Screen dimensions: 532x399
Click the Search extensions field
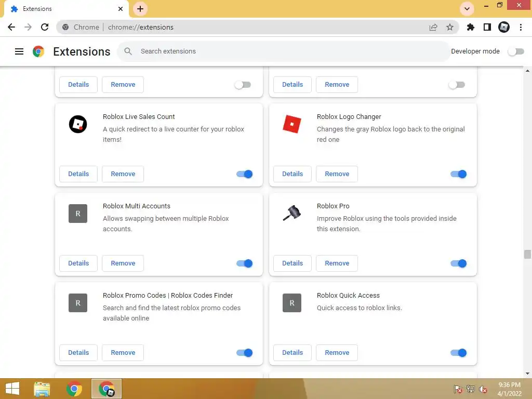click(x=284, y=51)
